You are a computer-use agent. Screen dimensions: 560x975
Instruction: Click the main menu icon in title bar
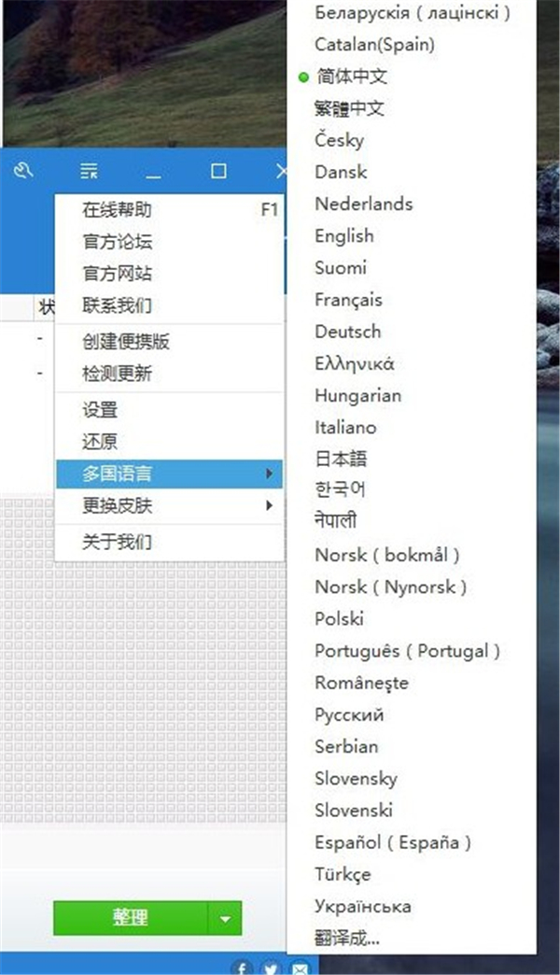click(x=89, y=171)
